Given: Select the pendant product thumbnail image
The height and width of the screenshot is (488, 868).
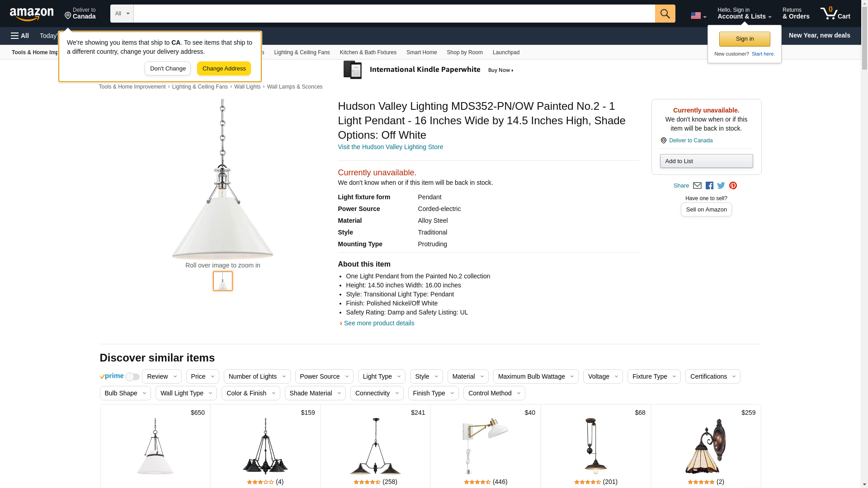Looking at the screenshot, I should click(222, 281).
